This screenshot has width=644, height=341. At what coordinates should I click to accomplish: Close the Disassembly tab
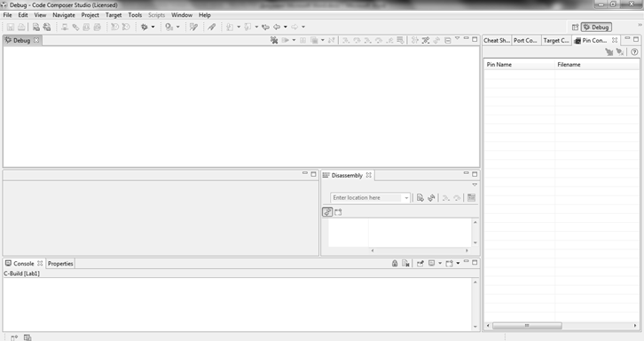(x=369, y=175)
